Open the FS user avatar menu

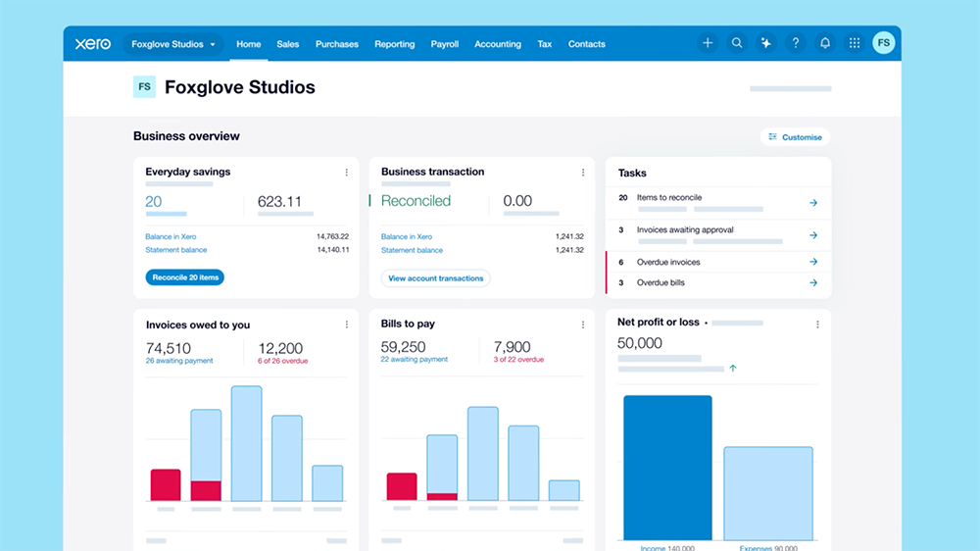(x=884, y=43)
